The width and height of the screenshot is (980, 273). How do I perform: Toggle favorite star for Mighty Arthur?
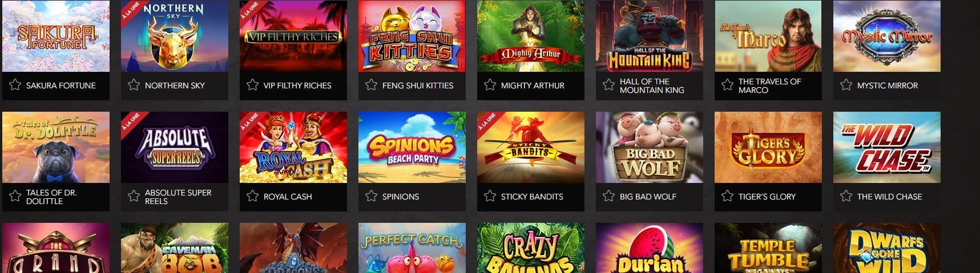pyautogui.click(x=490, y=85)
